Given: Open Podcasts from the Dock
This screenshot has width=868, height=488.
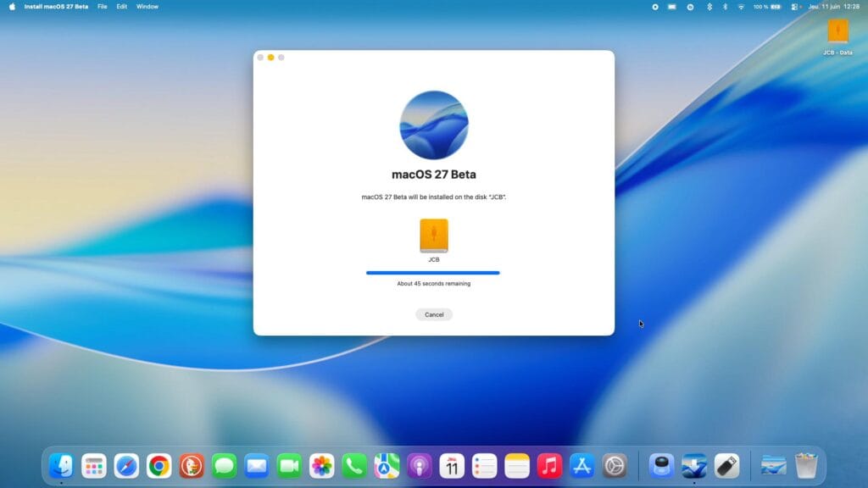Looking at the screenshot, I should (420, 466).
